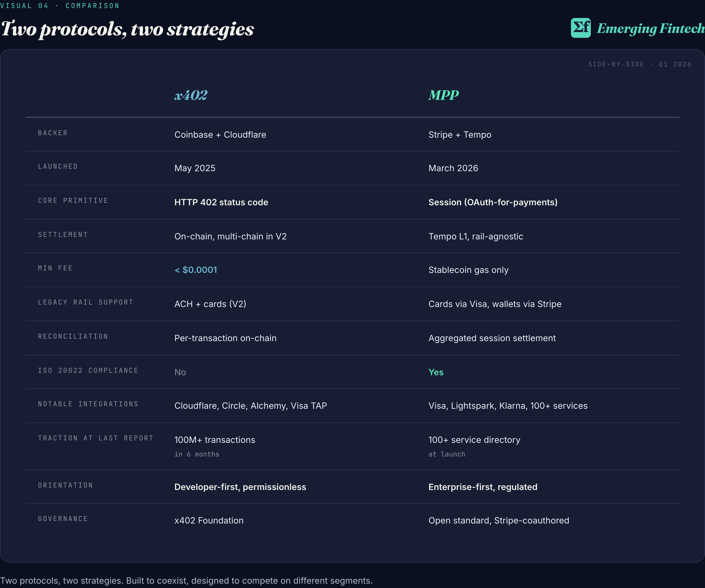Click the Enterprise-first, regulated text

point(482,487)
